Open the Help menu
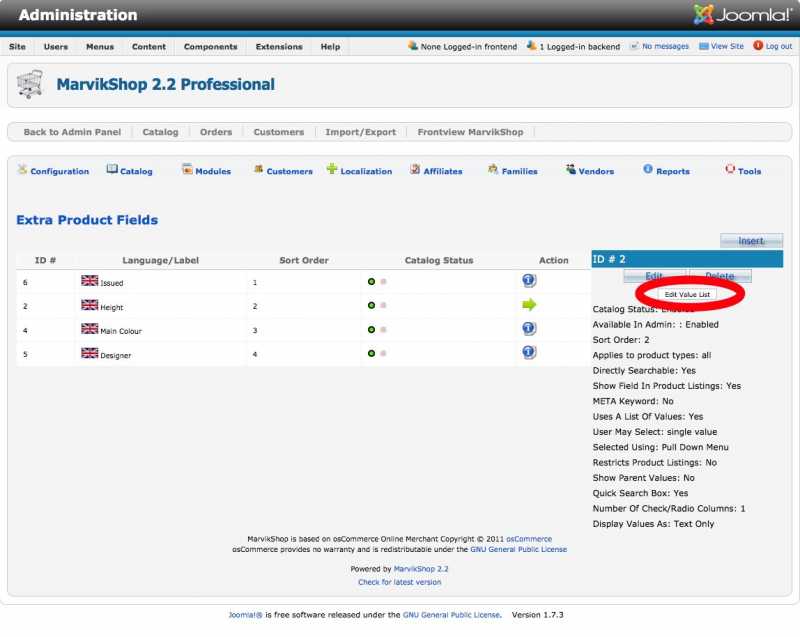The height and width of the screenshot is (637, 800). (x=330, y=46)
